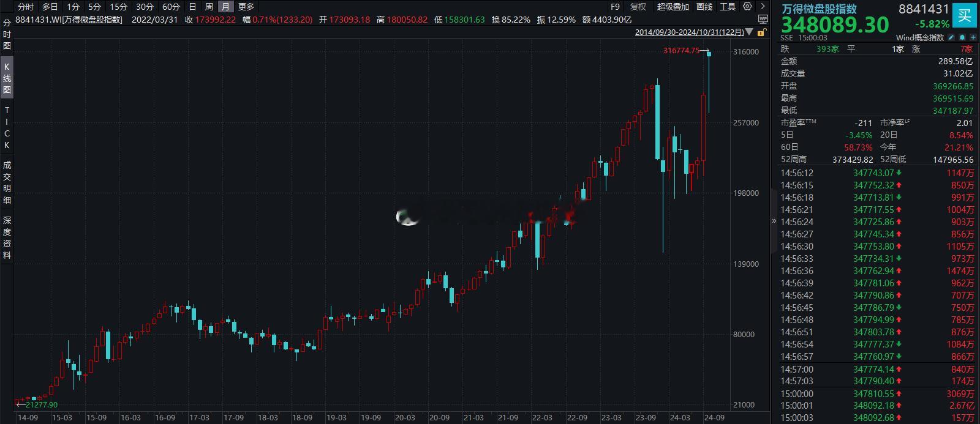Click index name 万得微盘股指数 title

(x=818, y=9)
